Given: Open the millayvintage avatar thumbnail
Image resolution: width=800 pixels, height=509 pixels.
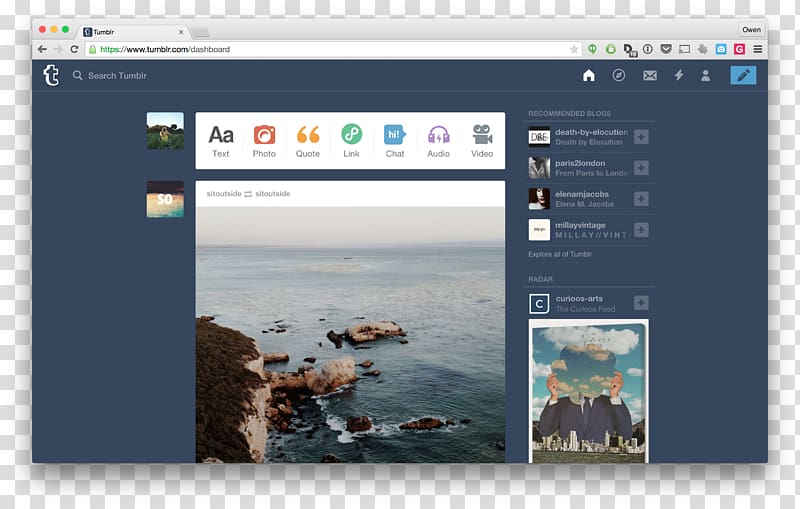Looking at the screenshot, I should coord(539,230).
